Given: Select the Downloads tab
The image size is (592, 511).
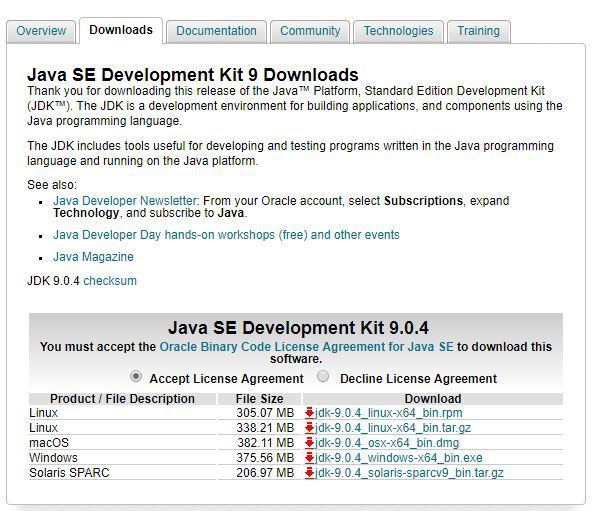Looking at the screenshot, I should click(121, 30).
